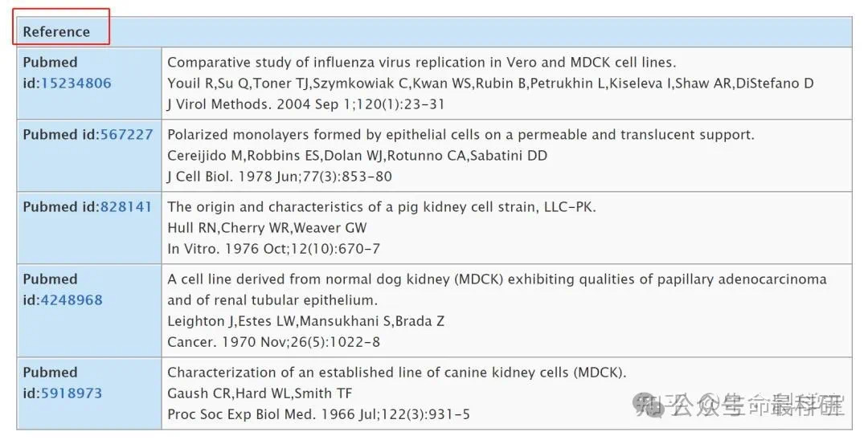The height and width of the screenshot is (440, 868).
Task: Click title 'Polarized monolayers formed by epithelial cells'
Action: pyautogui.click(x=461, y=135)
